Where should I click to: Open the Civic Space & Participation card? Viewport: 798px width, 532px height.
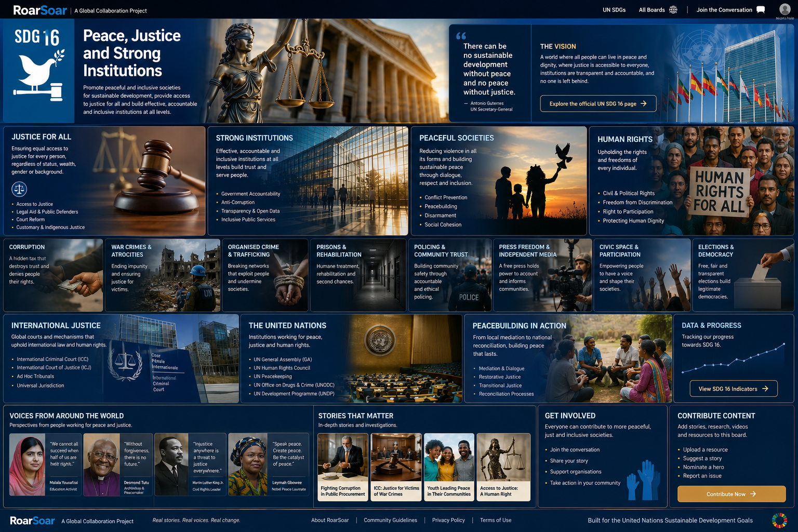[642, 275]
